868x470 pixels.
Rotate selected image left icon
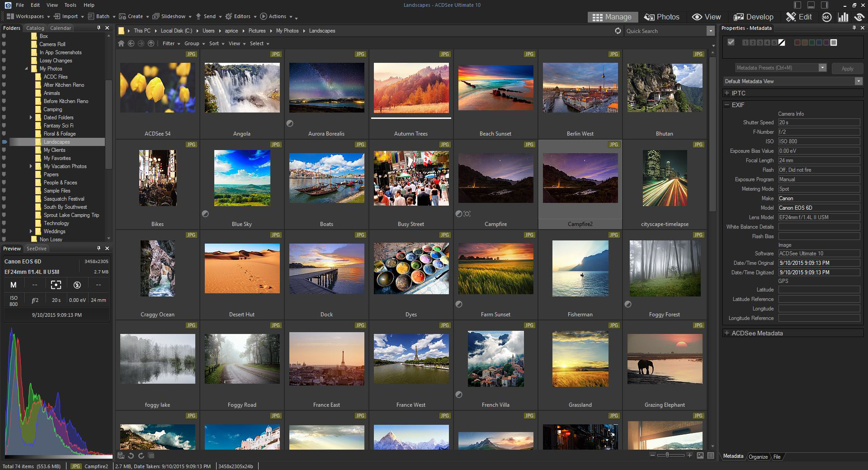tap(131, 456)
